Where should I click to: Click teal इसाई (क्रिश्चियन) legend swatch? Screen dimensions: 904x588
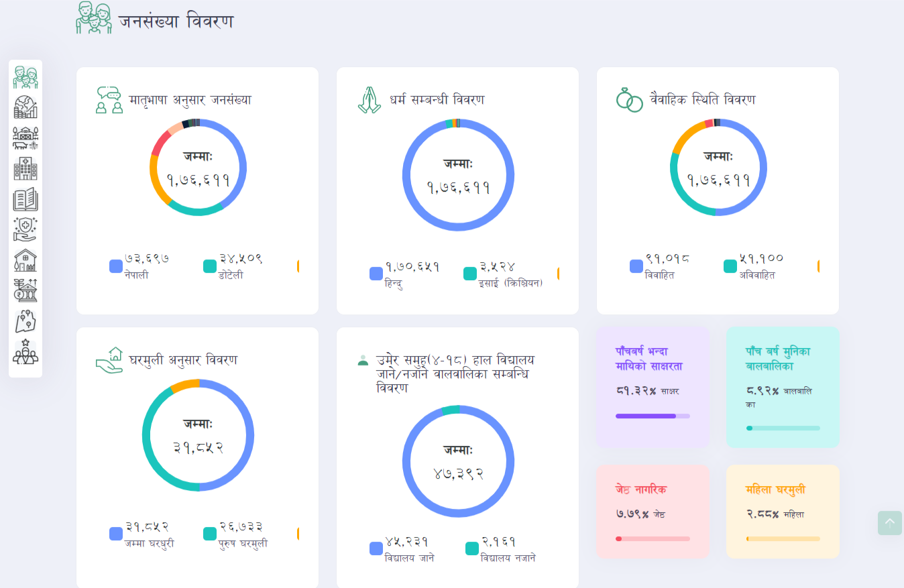470,274
